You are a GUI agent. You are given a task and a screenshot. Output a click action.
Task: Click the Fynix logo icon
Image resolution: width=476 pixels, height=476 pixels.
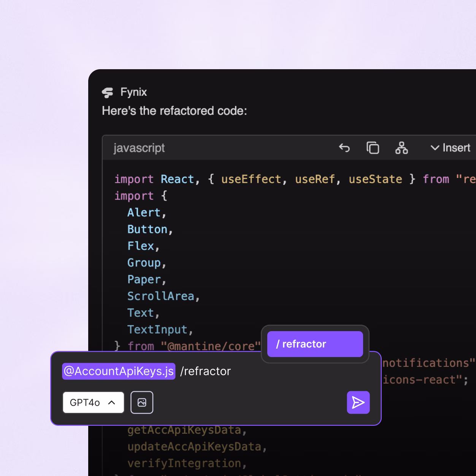pos(107,92)
